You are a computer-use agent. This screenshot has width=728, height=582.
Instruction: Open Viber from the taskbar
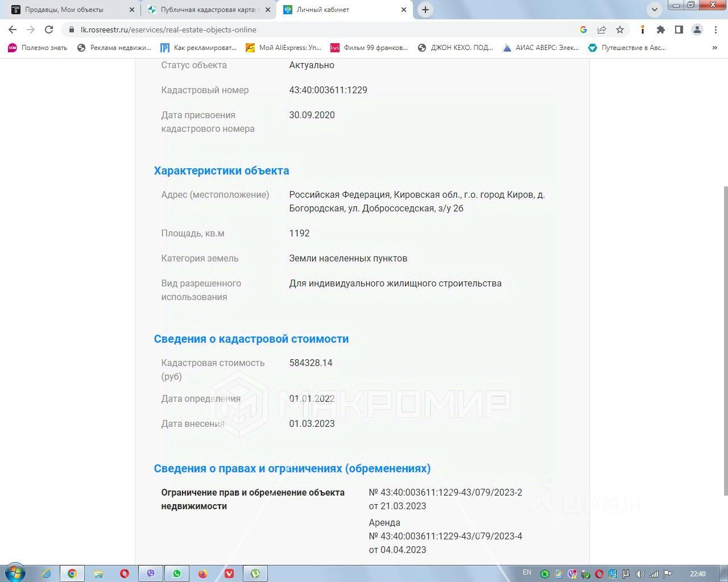pyautogui.click(x=151, y=573)
